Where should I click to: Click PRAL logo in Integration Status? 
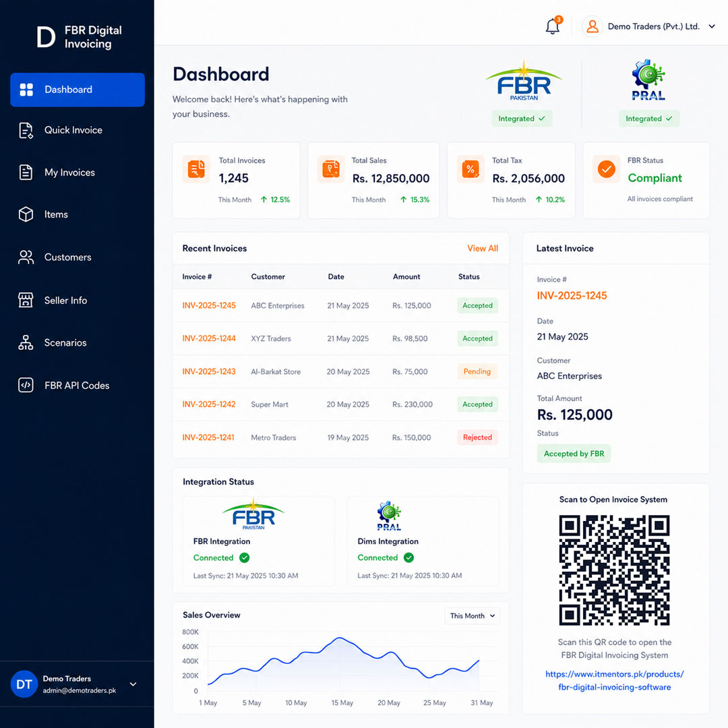tap(389, 516)
